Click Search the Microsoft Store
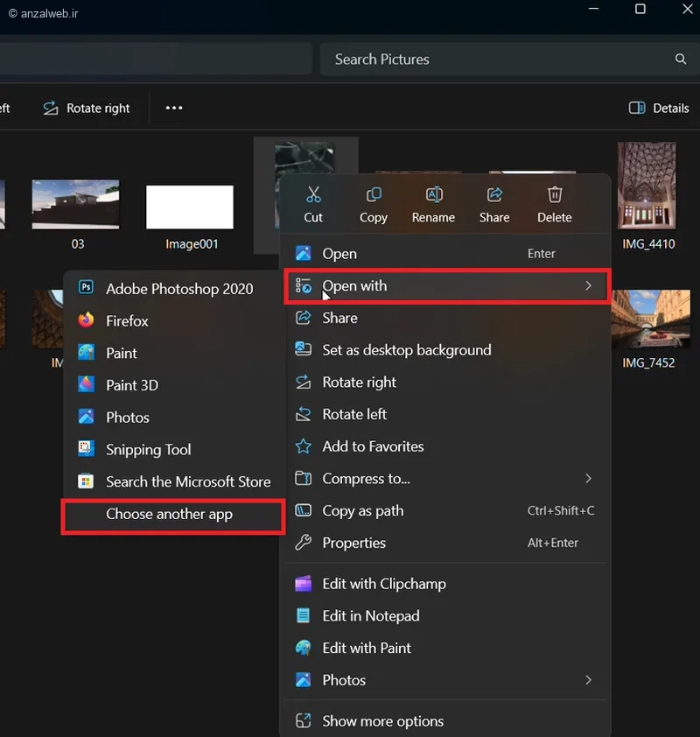700x737 pixels. [187, 481]
